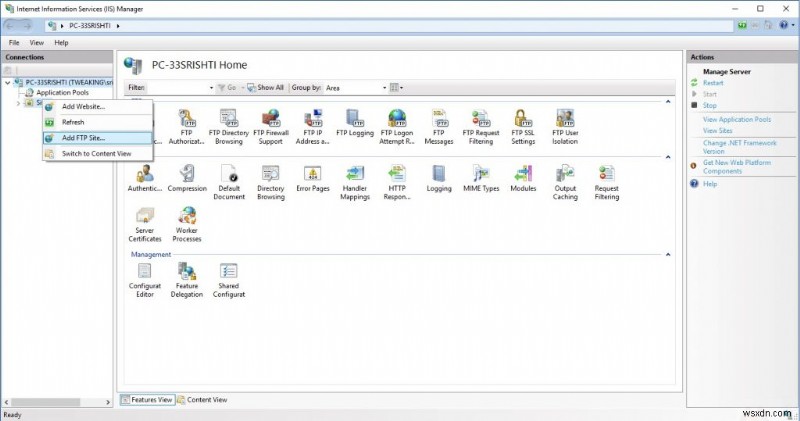
Task: Open the View menu
Action: [x=36, y=43]
